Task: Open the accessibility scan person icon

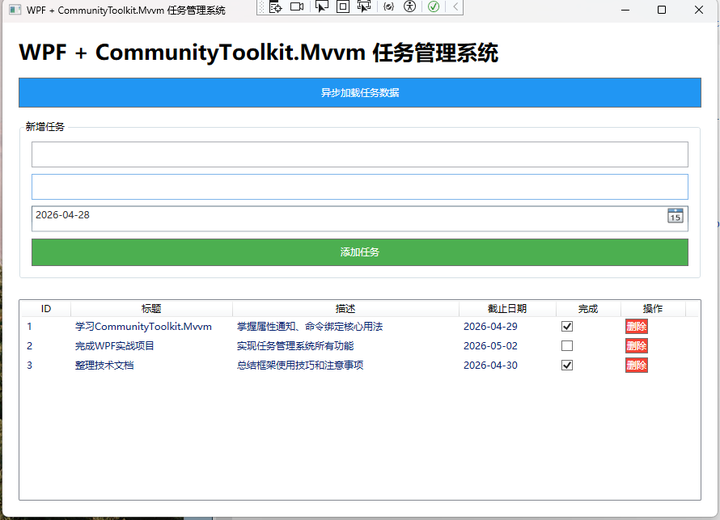Action: pos(410,6)
